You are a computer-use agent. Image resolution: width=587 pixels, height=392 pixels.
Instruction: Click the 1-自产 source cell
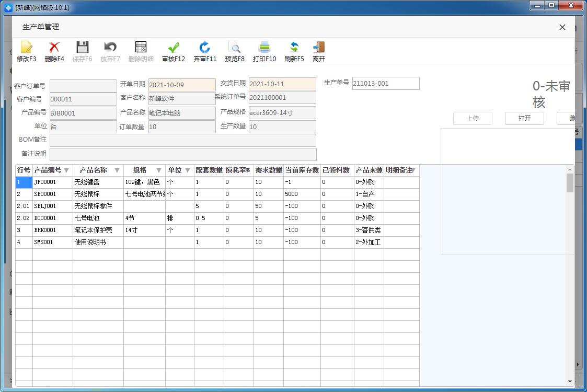[x=369, y=194]
